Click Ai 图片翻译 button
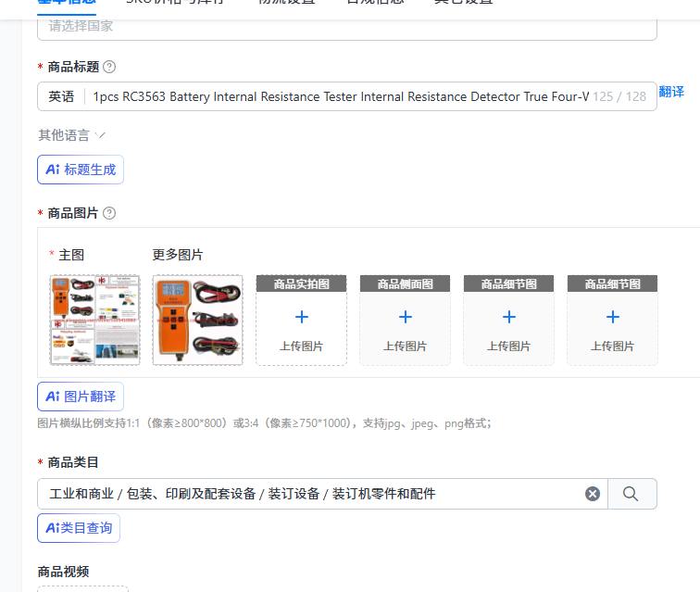The width and height of the screenshot is (700, 592). pos(81,397)
